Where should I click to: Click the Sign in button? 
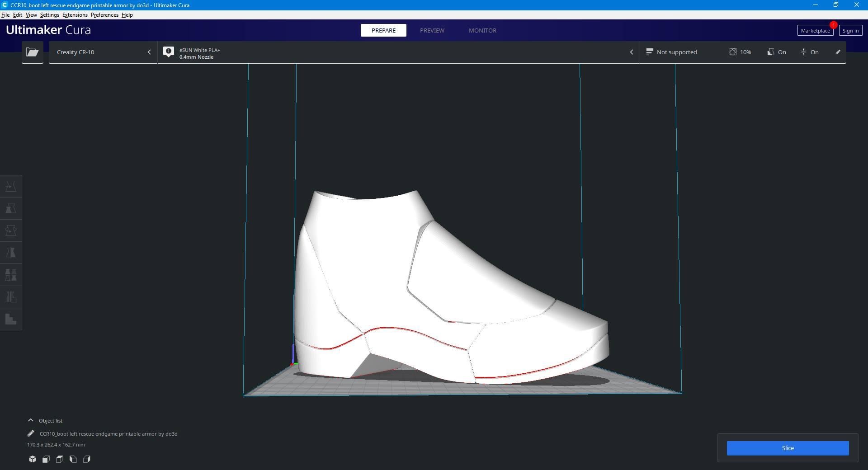(x=850, y=31)
